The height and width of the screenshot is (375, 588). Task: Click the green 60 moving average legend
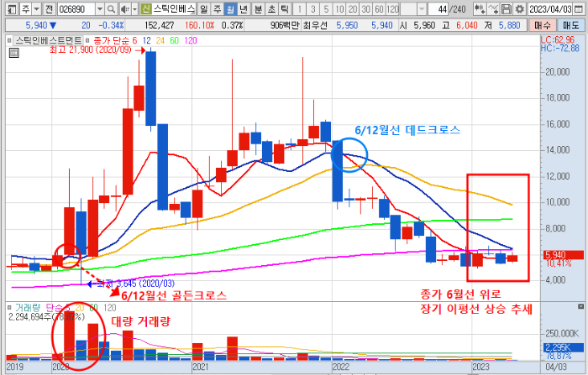pyautogui.click(x=175, y=40)
